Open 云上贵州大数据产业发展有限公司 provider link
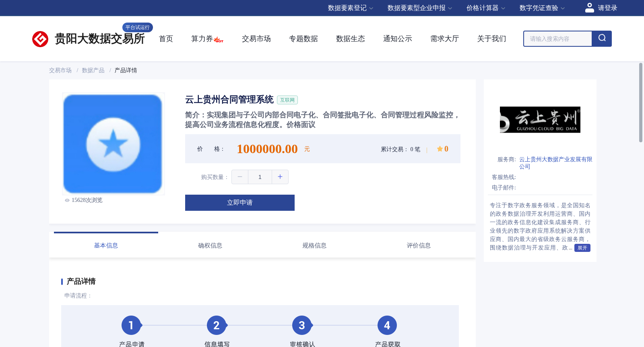 pyautogui.click(x=555, y=163)
